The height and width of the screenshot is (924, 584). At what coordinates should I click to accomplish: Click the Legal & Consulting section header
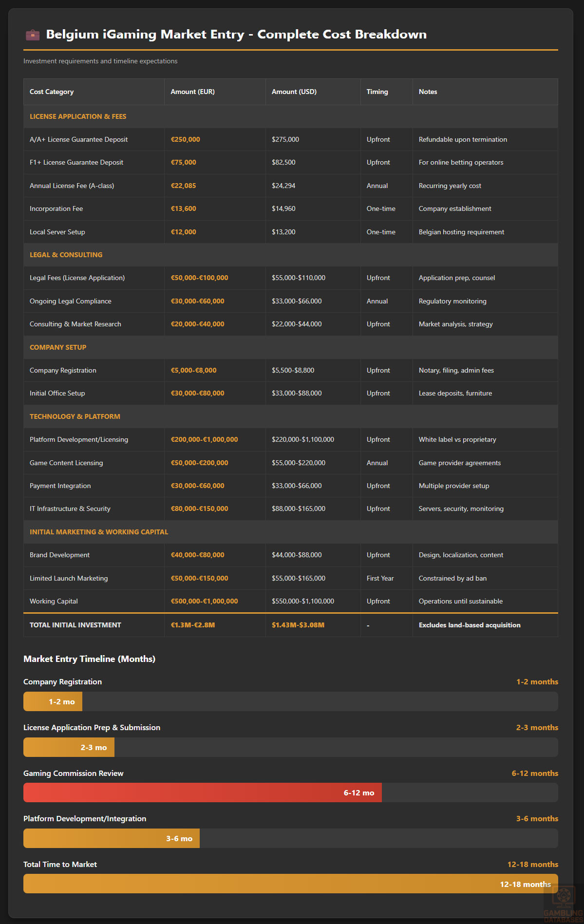[66, 255]
